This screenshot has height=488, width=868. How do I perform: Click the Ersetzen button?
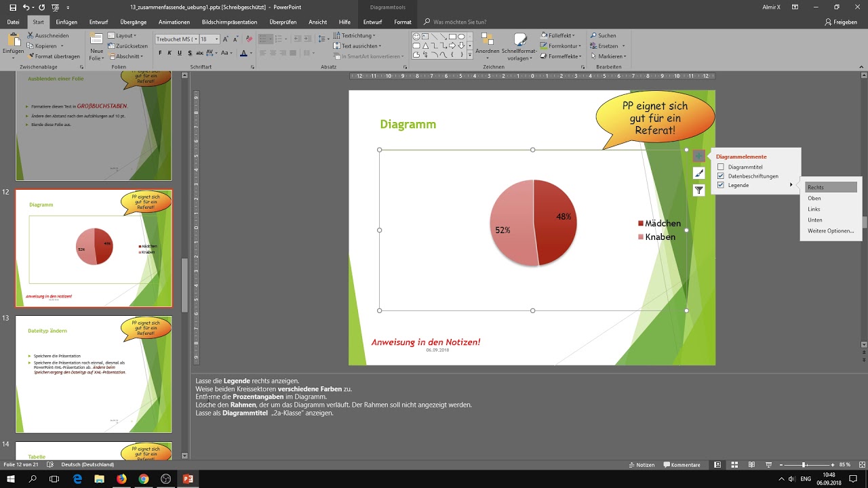click(x=608, y=46)
